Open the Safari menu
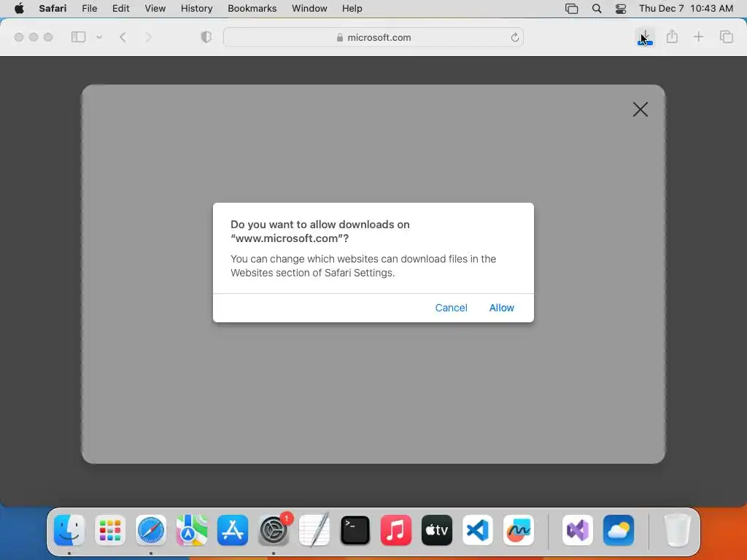 53,9
